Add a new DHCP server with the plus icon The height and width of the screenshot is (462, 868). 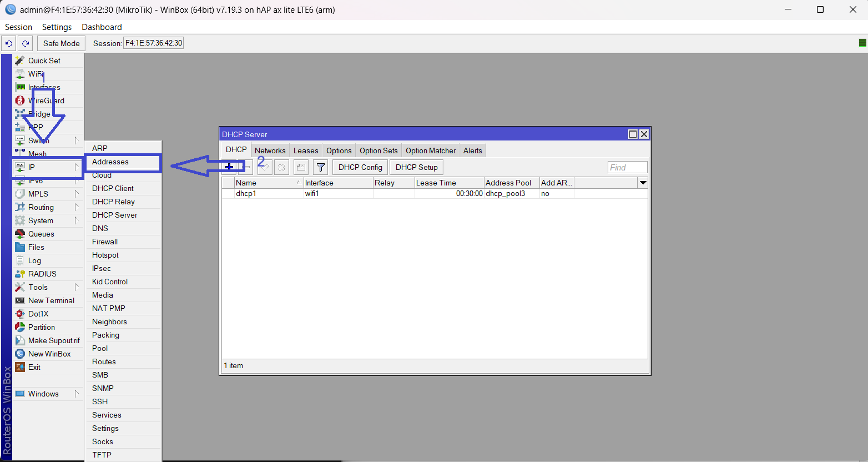(229, 167)
